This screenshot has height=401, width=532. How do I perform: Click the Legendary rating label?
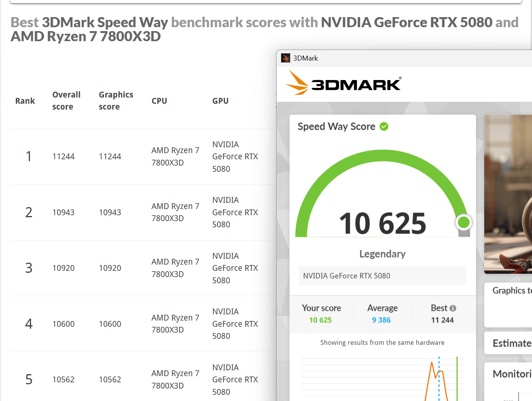[382, 254]
